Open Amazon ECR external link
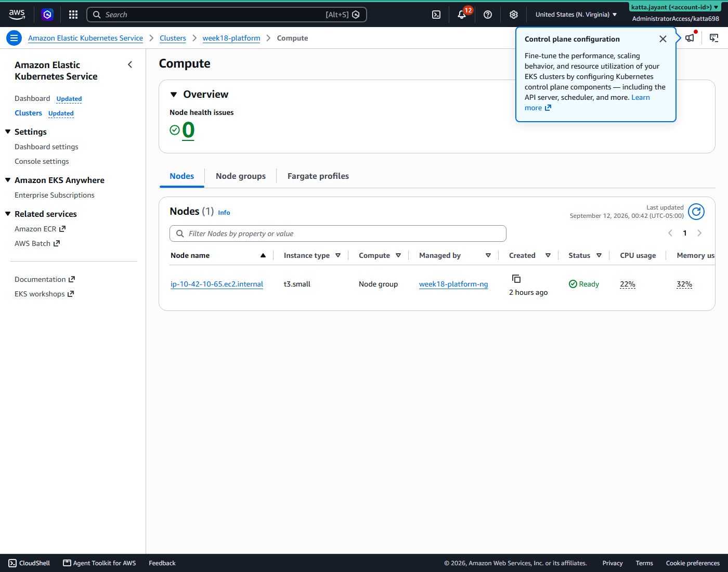 click(40, 229)
